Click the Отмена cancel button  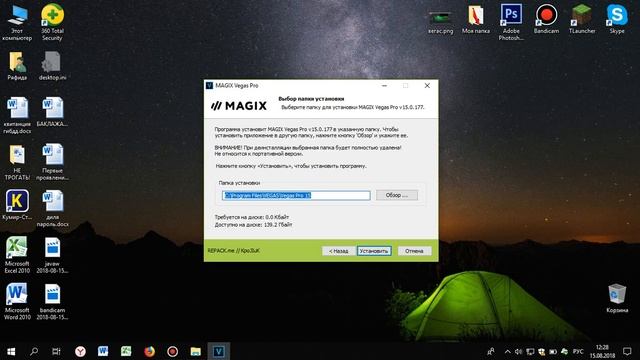click(414, 251)
